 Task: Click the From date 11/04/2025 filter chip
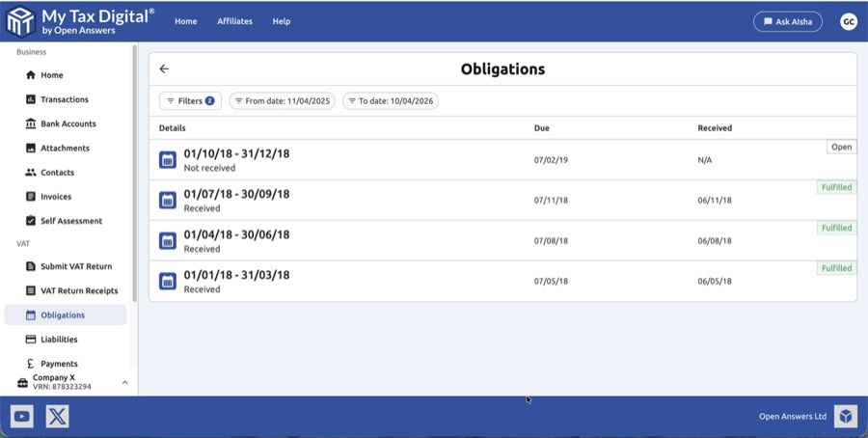[x=283, y=100]
